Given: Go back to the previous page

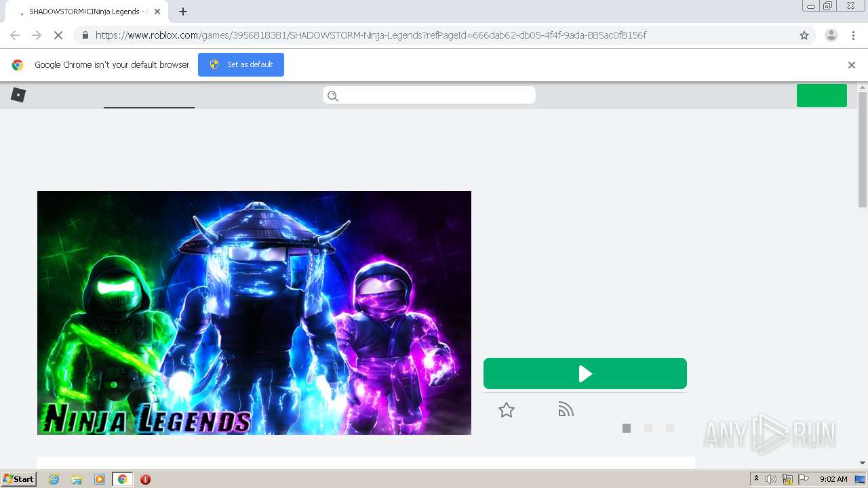Looking at the screenshot, I should pos(15,35).
